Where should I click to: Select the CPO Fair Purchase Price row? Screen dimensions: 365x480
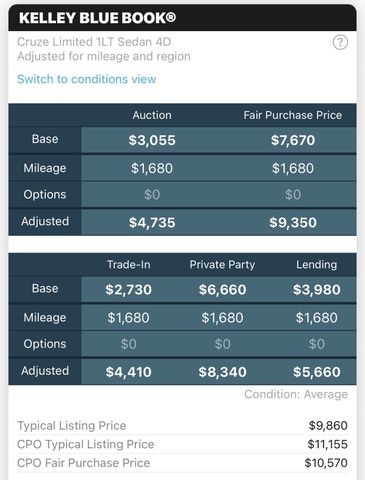(x=182, y=463)
